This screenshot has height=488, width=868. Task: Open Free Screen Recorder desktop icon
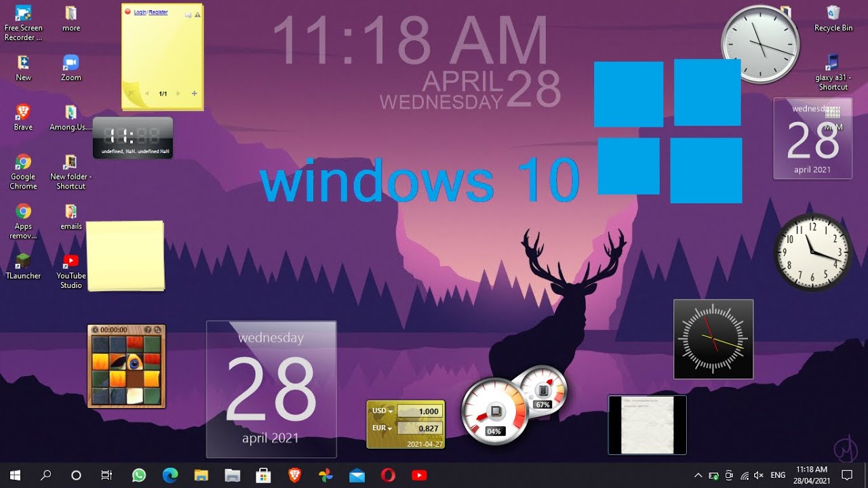[23, 23]
